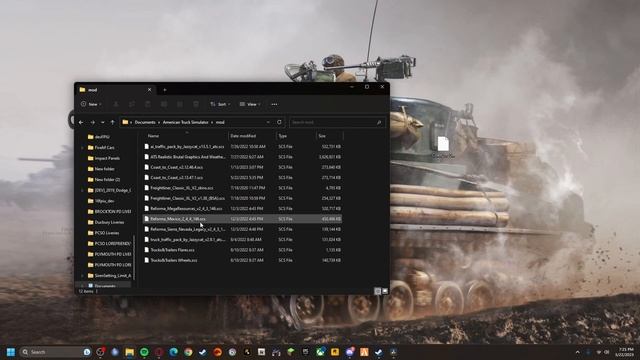Close the mod tab
Image resolution: width=640 pixels, height=360 pixels.
pos(149,90)
